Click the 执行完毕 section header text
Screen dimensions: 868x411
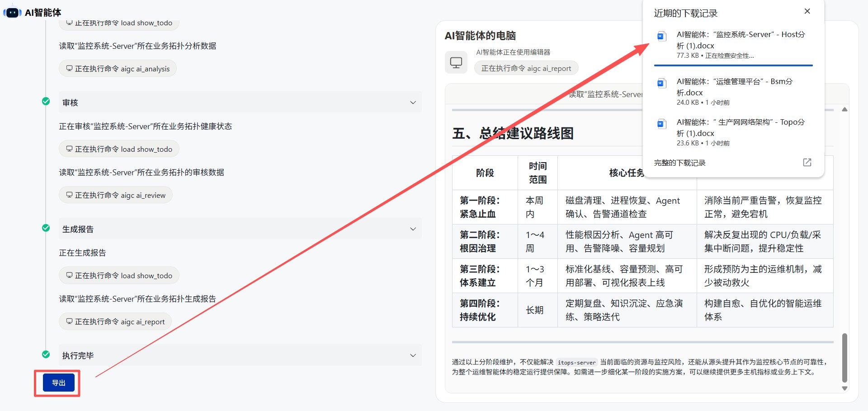pos(78,355)
